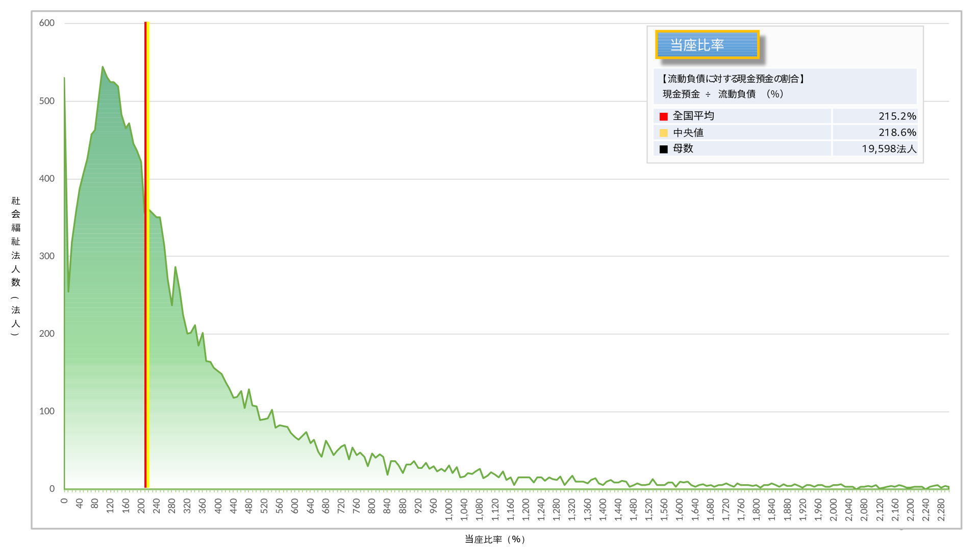This screenshot has height=551, width=980.
Task: Select the 19,598法人 population count
Action: point(889,149)
